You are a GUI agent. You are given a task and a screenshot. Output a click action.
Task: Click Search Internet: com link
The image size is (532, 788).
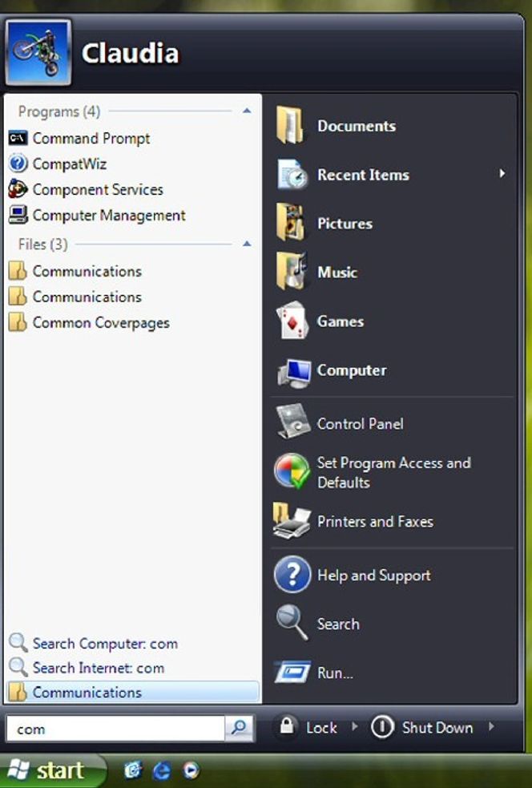(87, 668)
